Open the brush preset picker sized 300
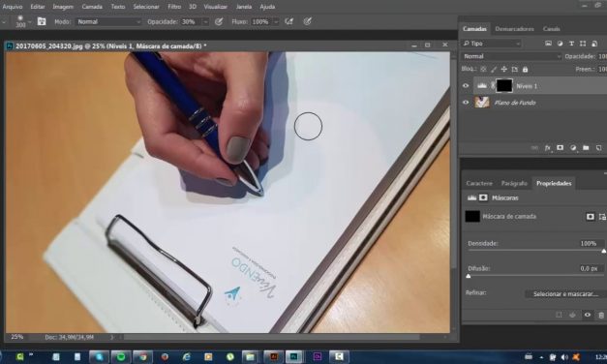 pos(22,21)
